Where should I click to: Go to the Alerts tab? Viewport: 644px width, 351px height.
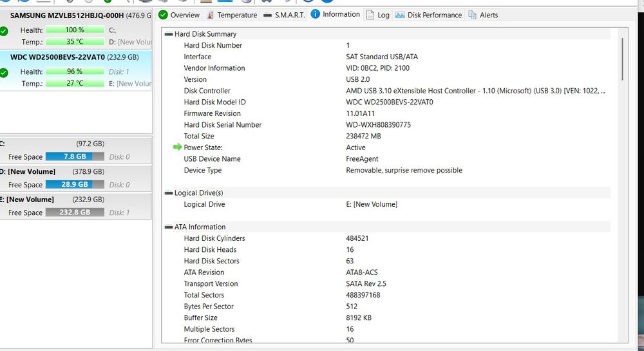pyautogui.click(x=483, y=15)
